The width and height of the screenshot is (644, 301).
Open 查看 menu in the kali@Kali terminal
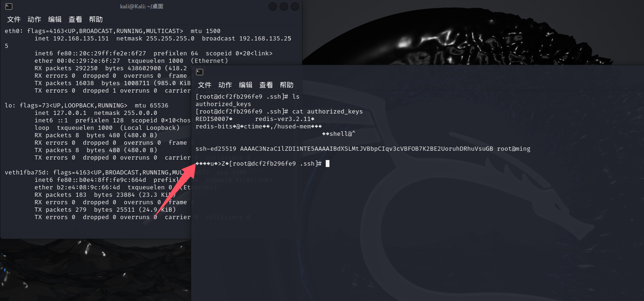[x=75, y=20]
